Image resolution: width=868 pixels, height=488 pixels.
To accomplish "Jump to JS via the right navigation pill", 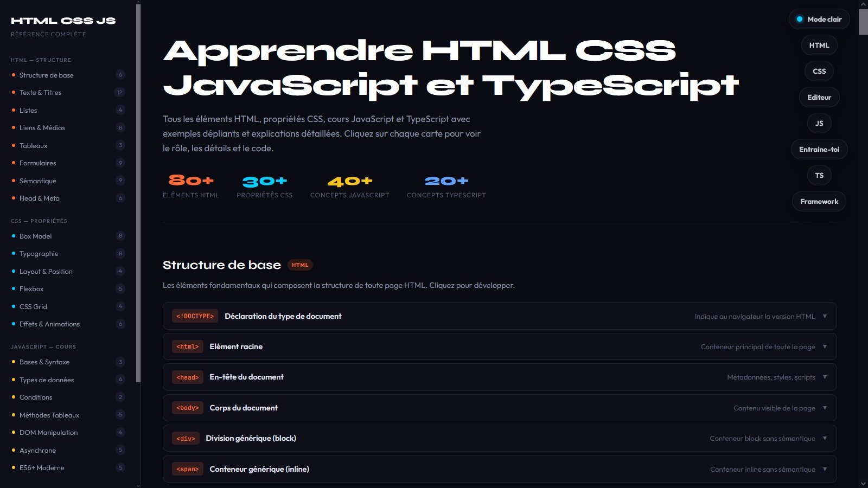I will coord(819,123).
